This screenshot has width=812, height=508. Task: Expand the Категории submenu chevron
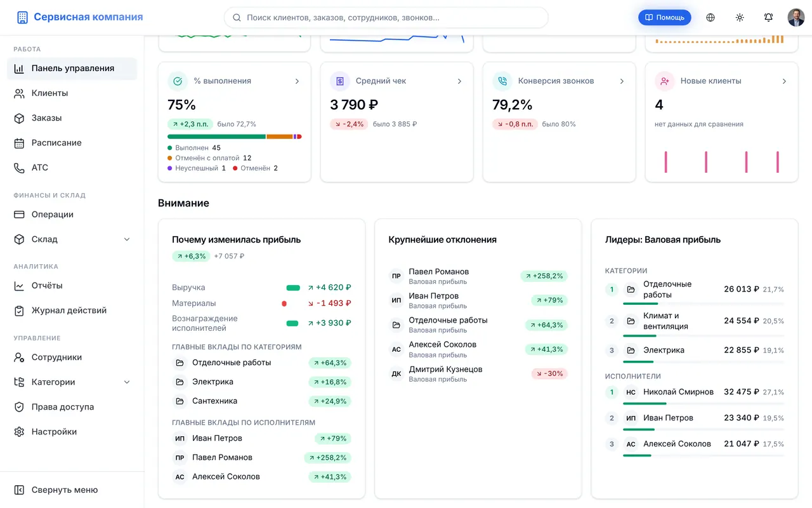pos(126,382)
